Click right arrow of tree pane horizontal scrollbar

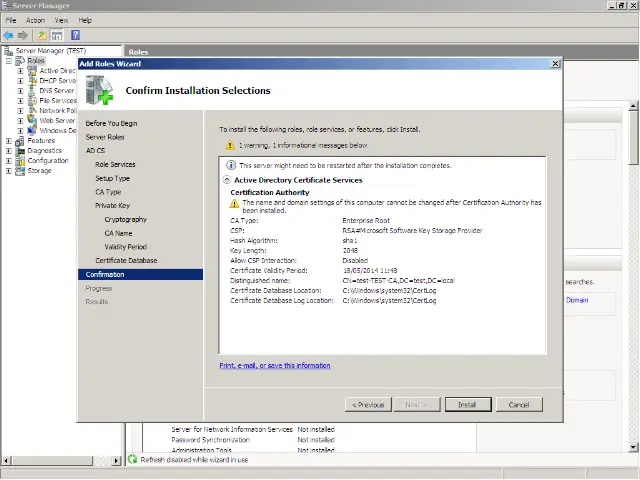click(x=117, y=460)
